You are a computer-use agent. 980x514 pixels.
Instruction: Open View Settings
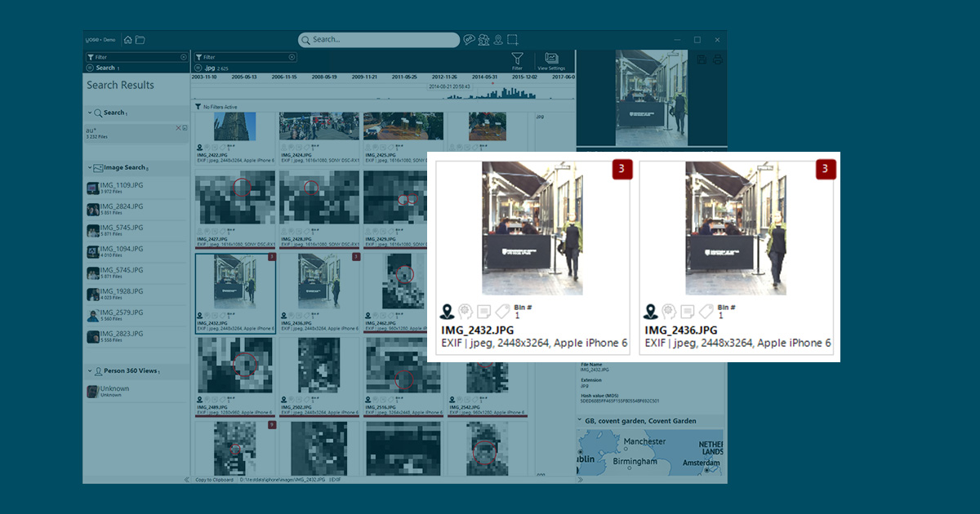pos(551,59)
